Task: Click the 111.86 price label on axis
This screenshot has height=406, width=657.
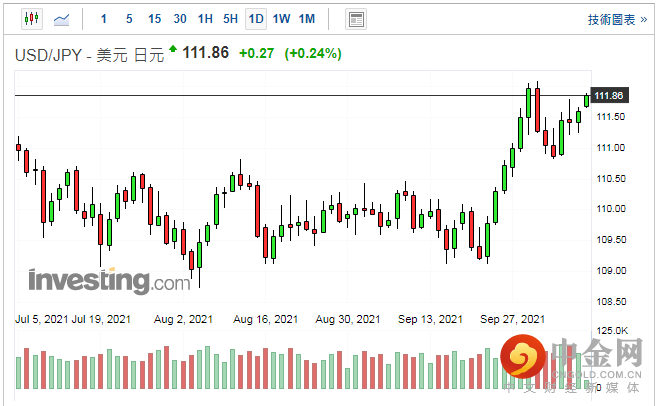Action: 609,96
